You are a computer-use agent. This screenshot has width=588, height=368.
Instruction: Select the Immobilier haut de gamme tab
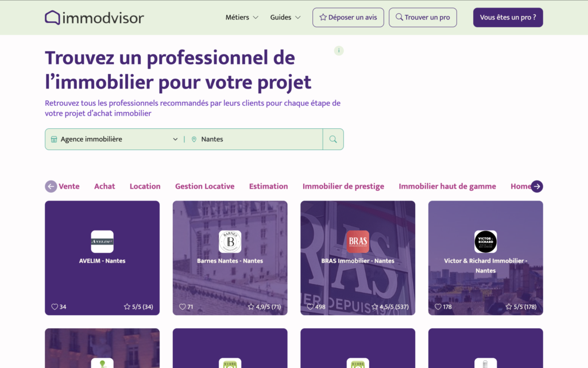[447, 186]
